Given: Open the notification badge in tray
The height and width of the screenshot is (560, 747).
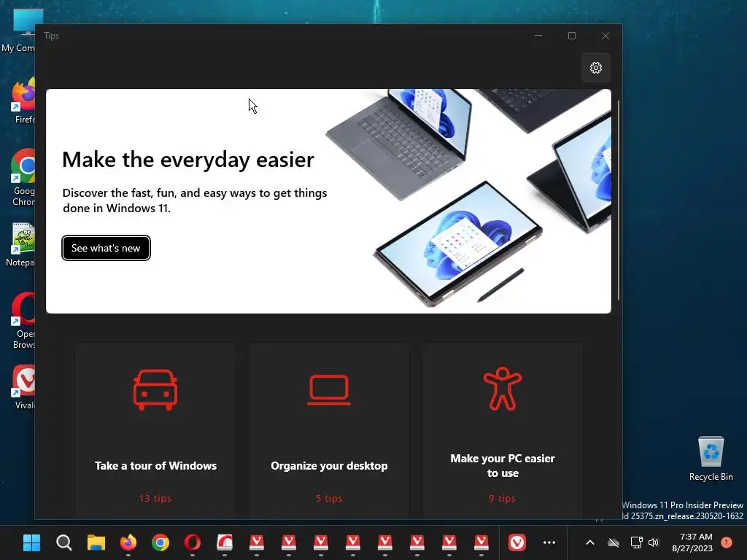Looking at the screenshot, I should (x=727, y=542).
